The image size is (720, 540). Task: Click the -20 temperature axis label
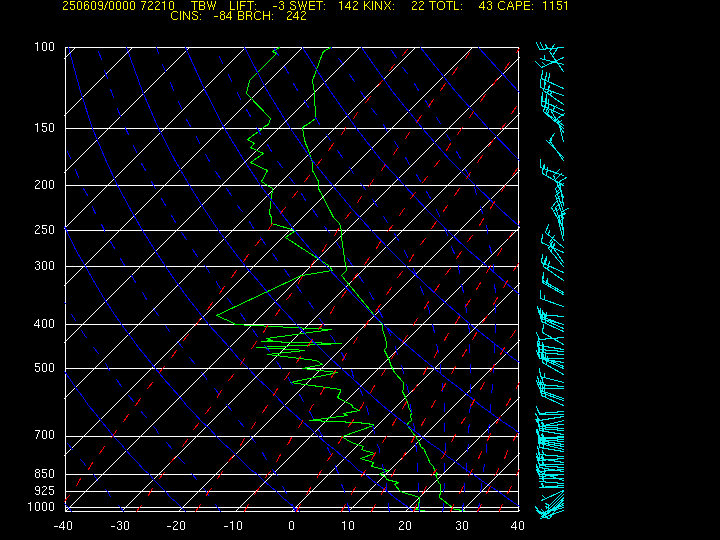point(176,526)
